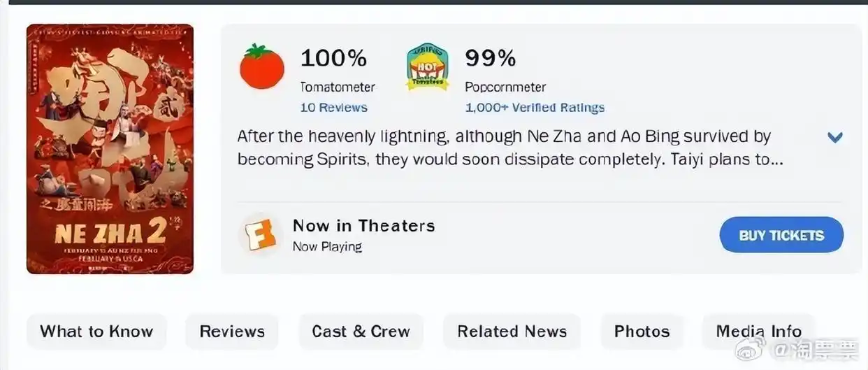This screenshot has width=868, height=370.
Task: Click the 99% Popcornmeter score
Action: tap(491, 59)
